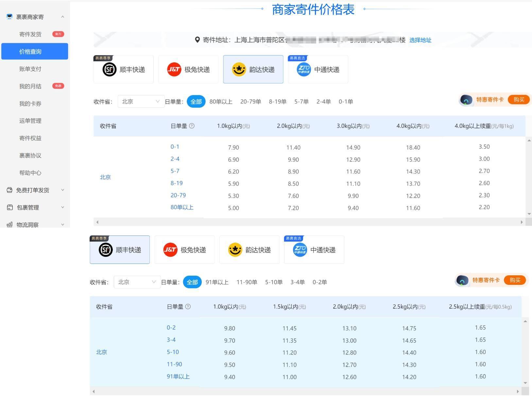Click the 物流洞察 chart icon
532x396 pixels.
click(x=9, y=224)
